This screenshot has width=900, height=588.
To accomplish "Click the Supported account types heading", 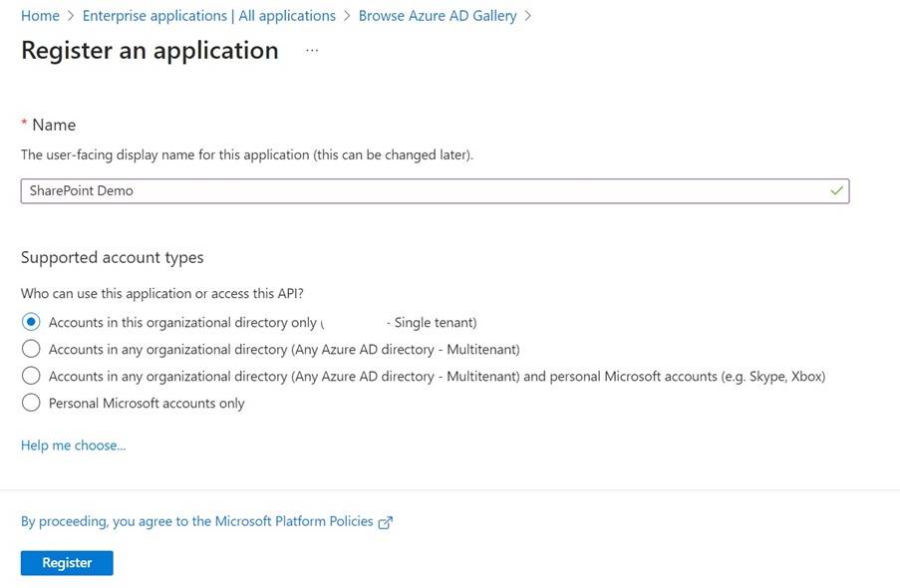I will coord(113,257).
